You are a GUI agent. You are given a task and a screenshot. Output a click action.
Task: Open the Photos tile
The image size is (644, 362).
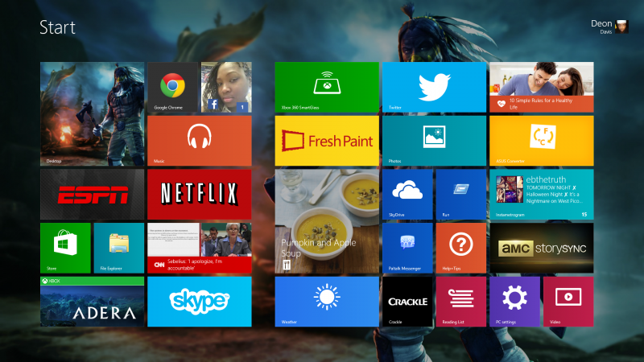coord(434,141)
